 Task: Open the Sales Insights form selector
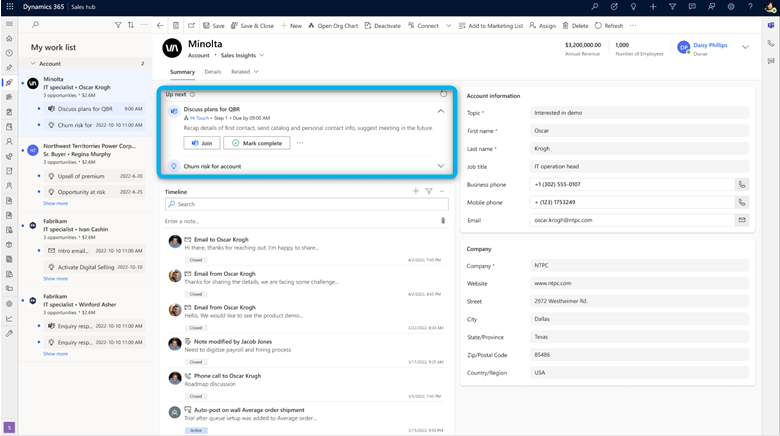[x=242, y=55]
